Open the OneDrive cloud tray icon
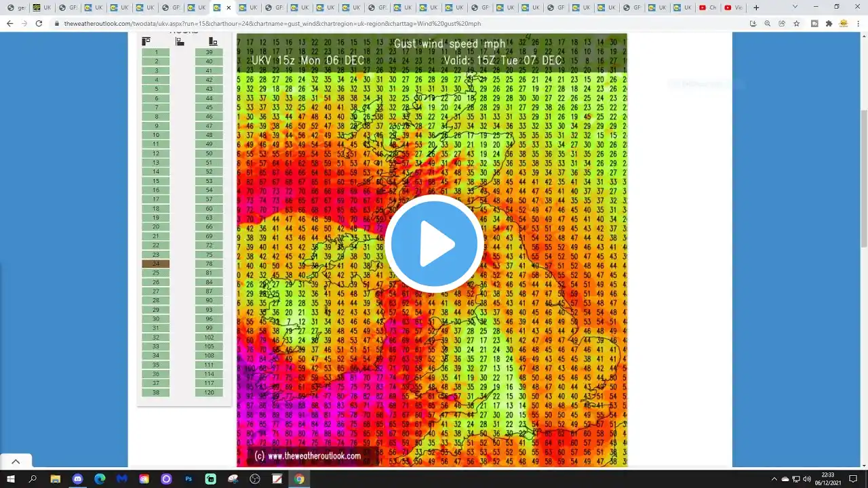 [785, 479]
